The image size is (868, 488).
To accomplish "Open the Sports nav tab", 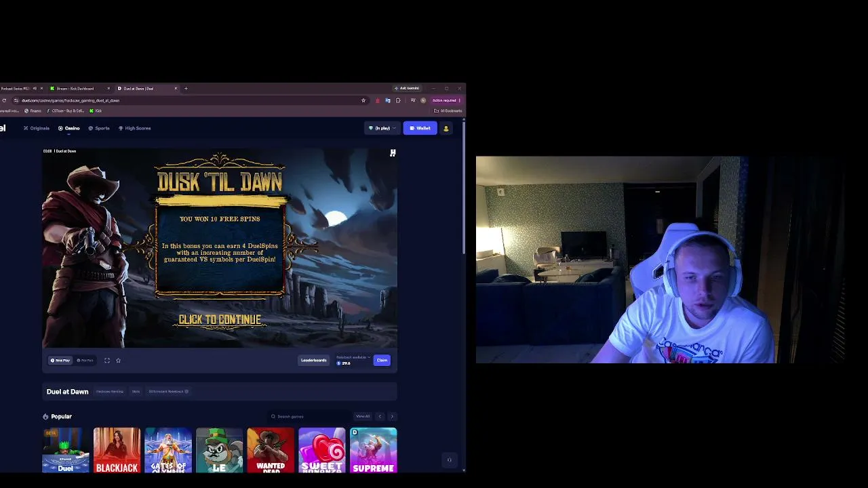I will point(99,128).
